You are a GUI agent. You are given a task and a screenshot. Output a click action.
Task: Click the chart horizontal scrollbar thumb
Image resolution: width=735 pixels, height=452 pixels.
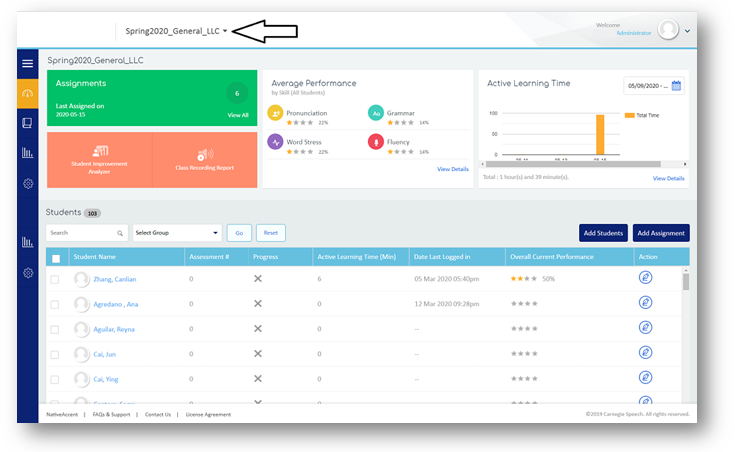(x=573, y=164)
